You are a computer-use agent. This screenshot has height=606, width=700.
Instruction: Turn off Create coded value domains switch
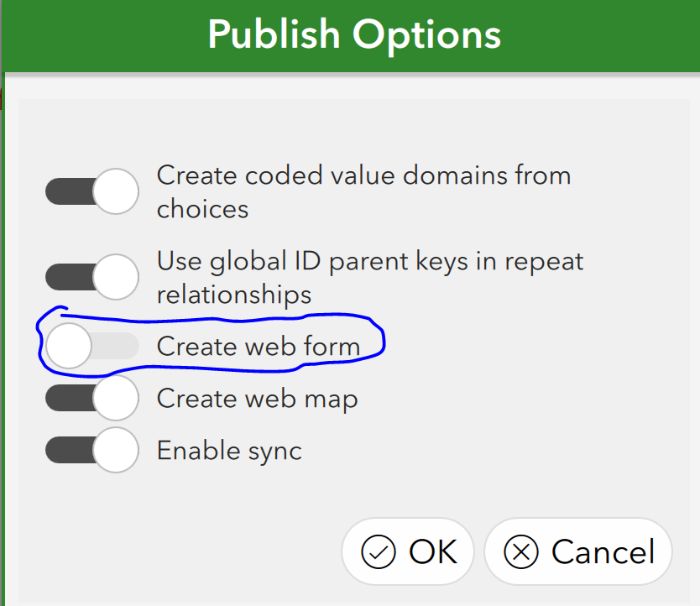tap(92, 191)
